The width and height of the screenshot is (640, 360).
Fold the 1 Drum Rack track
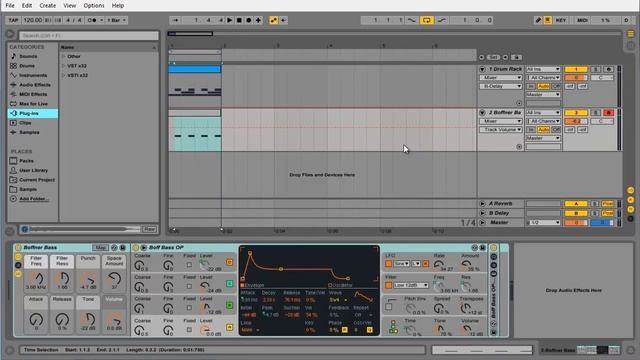(482, 69)
